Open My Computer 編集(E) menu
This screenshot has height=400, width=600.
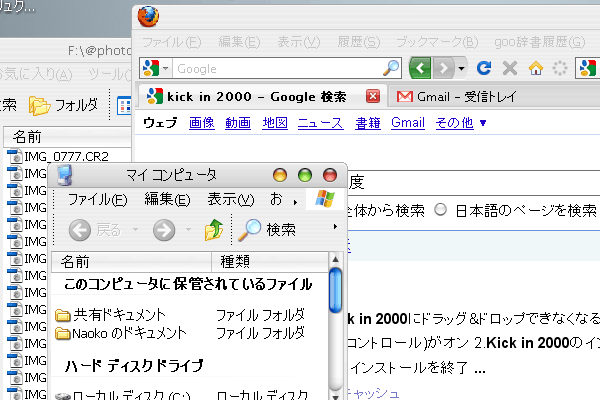[167, 199]
